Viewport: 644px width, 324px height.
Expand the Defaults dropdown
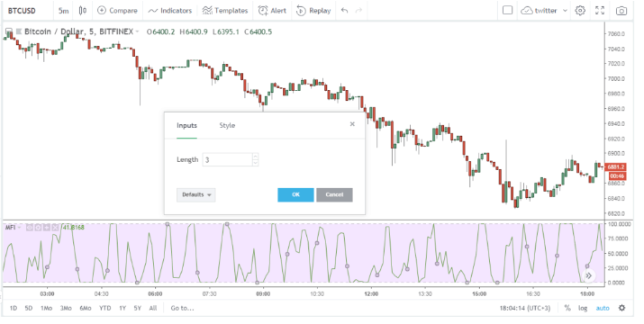click(x=196, y=194)
